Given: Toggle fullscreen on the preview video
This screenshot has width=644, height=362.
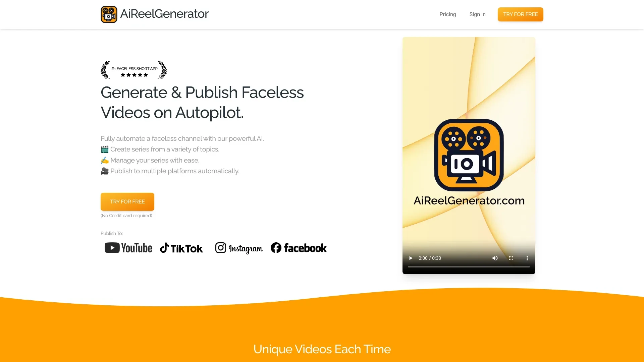Looking at the screenshot, I should point(511,258).
